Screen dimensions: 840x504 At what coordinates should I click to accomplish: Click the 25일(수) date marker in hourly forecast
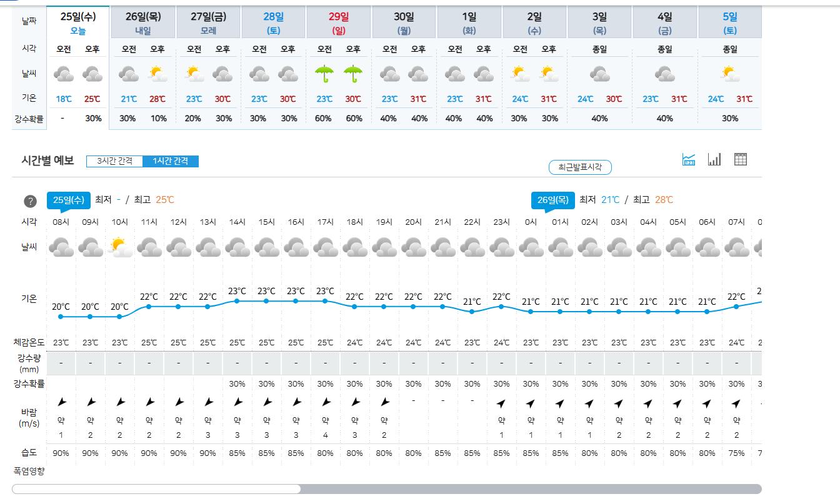click(x=69, y=200)
